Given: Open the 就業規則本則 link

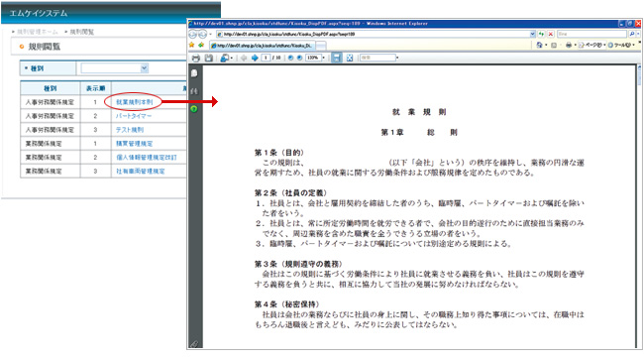Looking at the screenshot, I should 134,102.
